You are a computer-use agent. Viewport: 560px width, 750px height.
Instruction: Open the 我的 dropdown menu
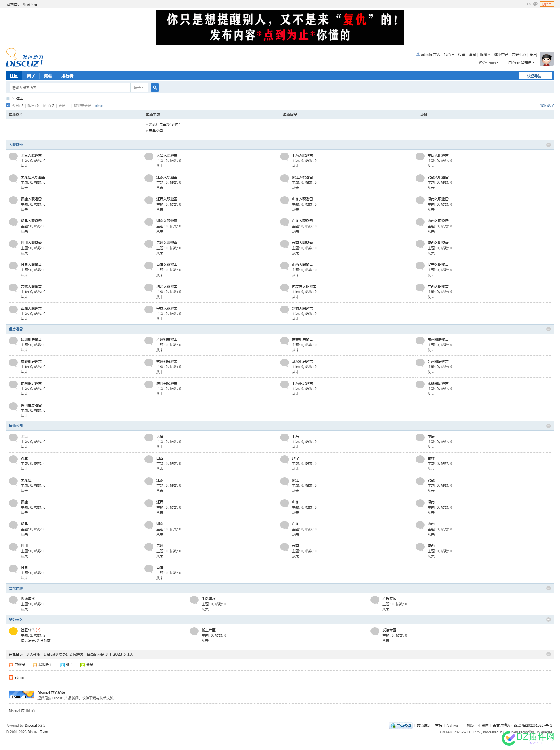449,55
